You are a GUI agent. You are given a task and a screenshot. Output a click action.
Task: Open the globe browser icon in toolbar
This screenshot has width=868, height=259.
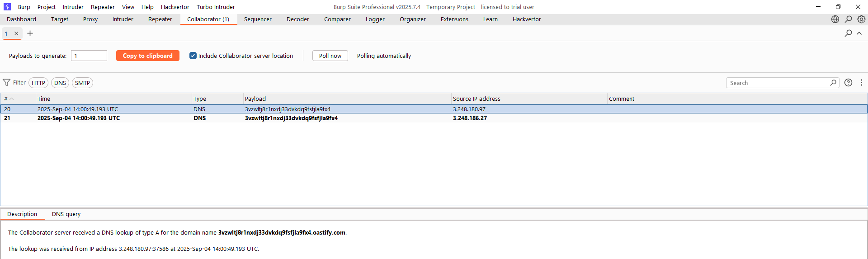click(x=835, y=19)
